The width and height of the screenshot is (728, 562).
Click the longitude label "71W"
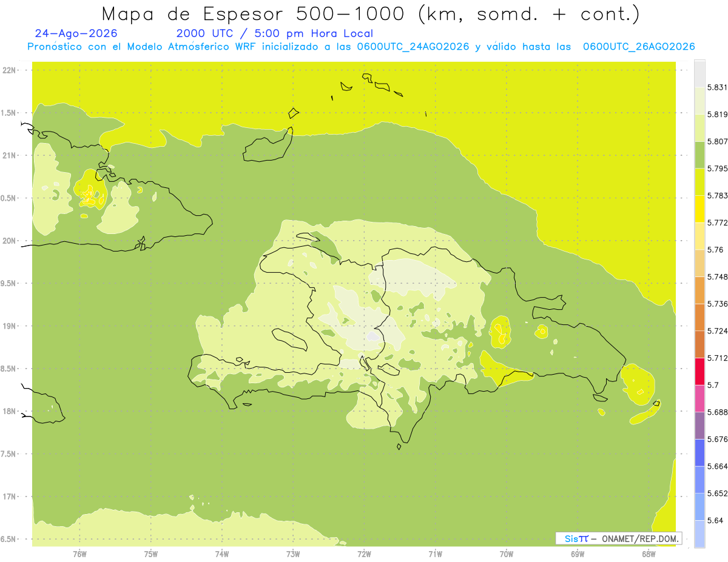pyautogui.click(x=435, y=554)
